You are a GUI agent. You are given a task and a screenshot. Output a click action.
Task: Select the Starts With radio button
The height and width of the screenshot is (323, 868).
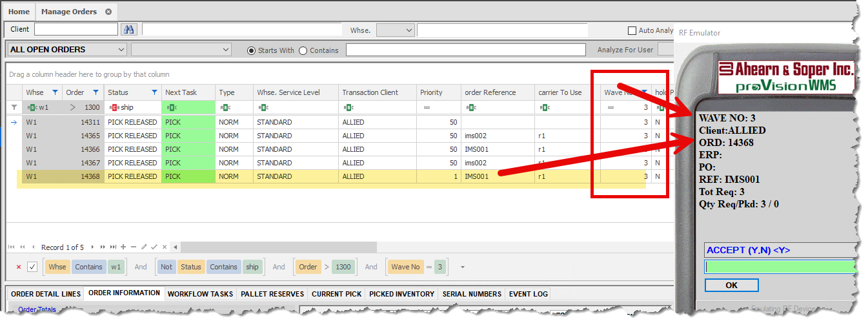tap(252, 50)
